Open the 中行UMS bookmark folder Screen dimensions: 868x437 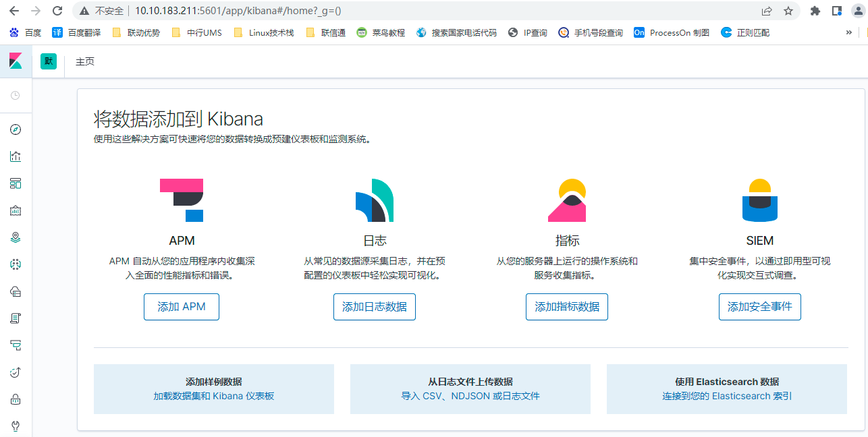coord(196,32)
